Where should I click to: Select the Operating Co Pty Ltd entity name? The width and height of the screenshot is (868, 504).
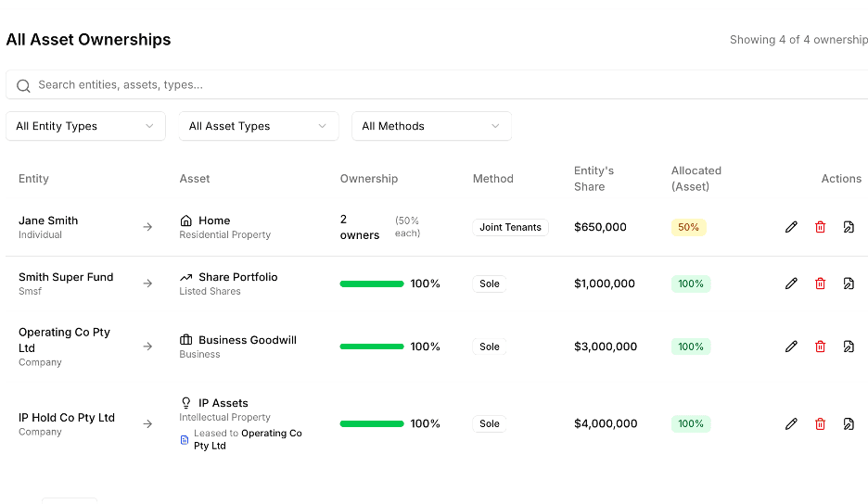[x=64, y=340]
